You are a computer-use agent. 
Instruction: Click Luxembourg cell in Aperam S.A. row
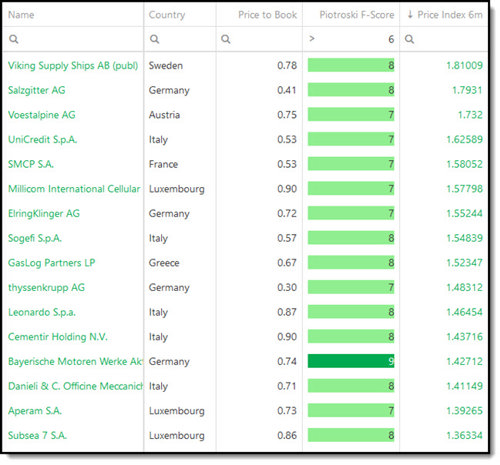[x=177, y=411]
